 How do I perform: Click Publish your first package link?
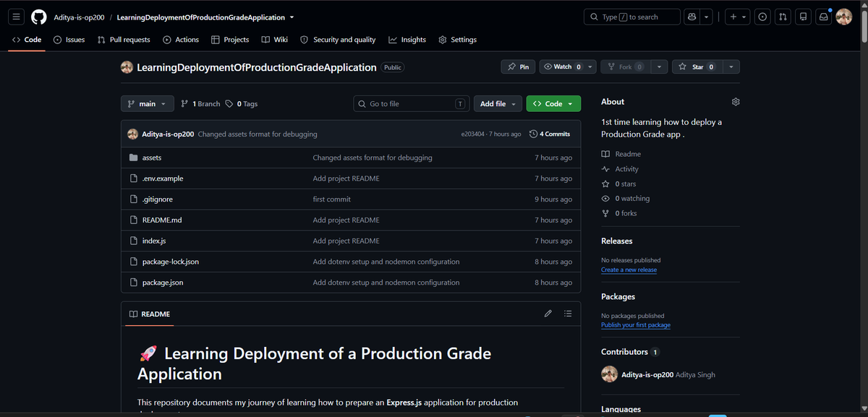click(x=636, y=325)
